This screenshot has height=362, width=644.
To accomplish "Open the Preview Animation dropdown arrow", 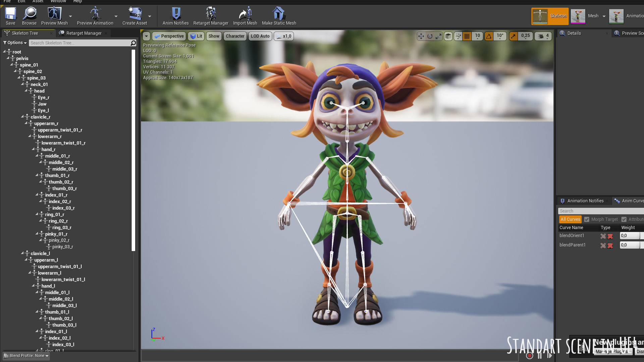I will coord(116,16).
